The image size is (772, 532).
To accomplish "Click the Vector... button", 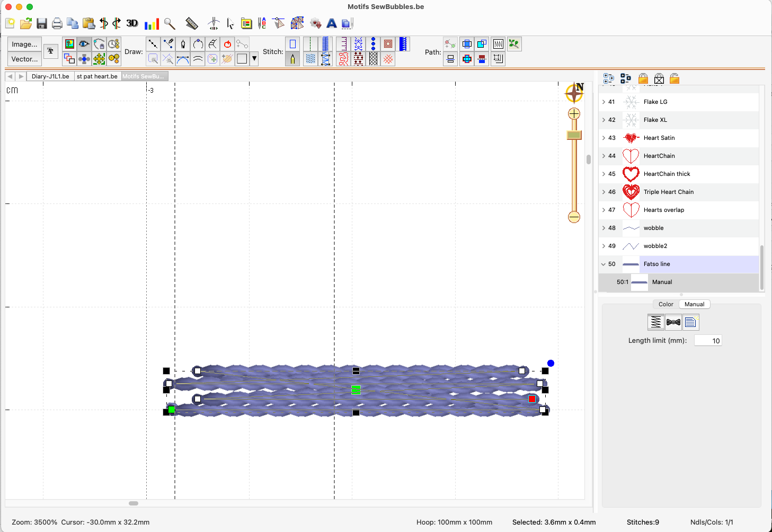I will pos(24,59).
